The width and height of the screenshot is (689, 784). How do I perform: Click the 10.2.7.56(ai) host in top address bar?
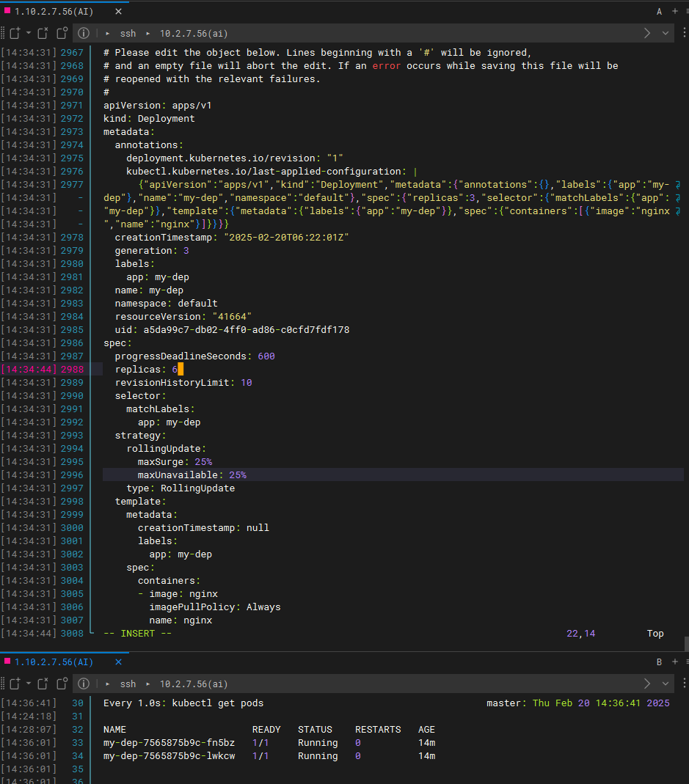(194, 33)
